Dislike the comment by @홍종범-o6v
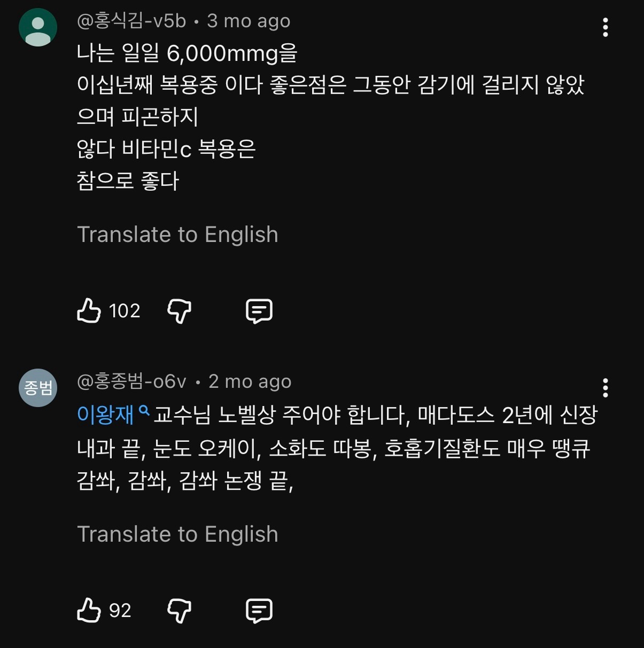 coord(179,611)
